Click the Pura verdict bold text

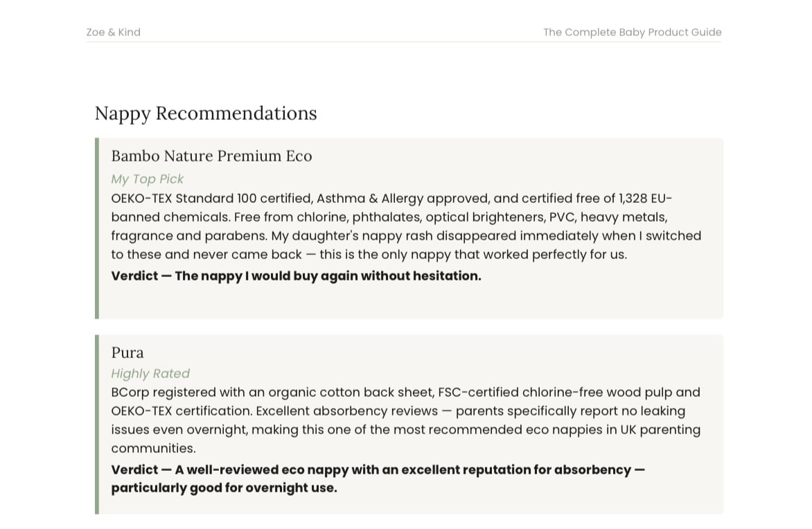[x=378, y=478]
